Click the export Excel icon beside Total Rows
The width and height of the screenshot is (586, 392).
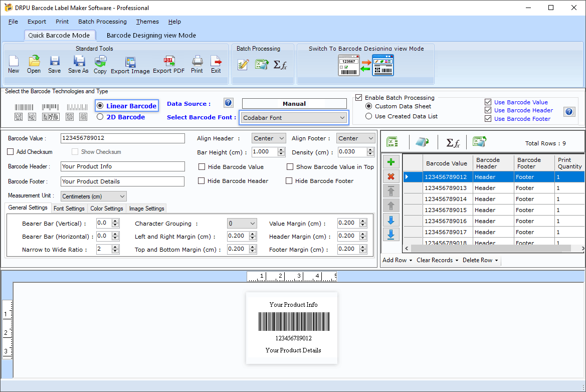(480, 142)
